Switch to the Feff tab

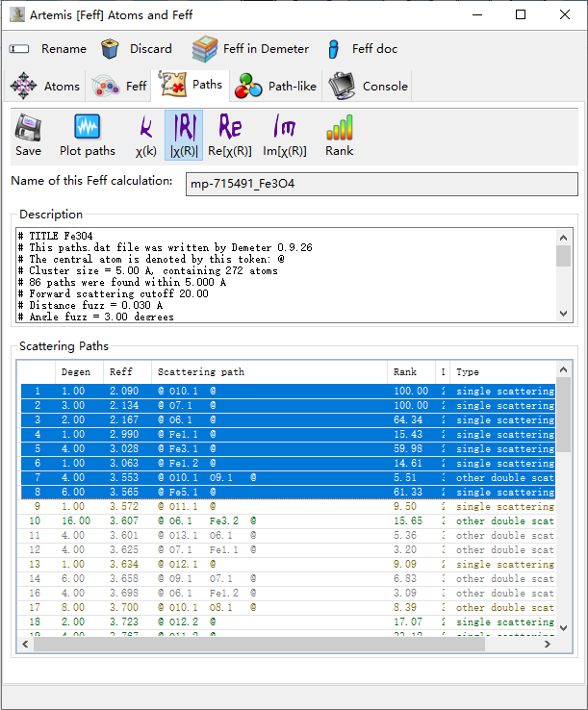[x=120, y=86]
